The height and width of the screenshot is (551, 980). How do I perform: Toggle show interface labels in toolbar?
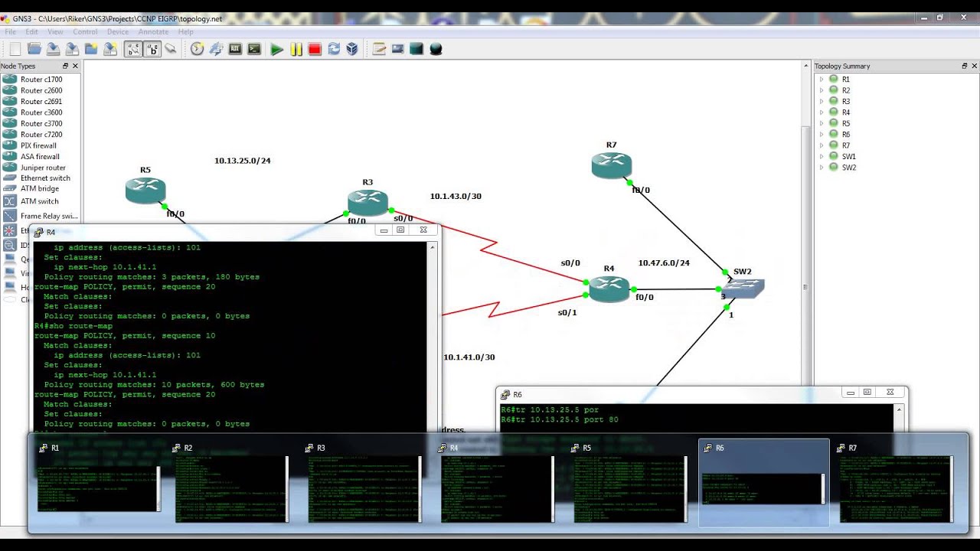[x=133, y=49]
